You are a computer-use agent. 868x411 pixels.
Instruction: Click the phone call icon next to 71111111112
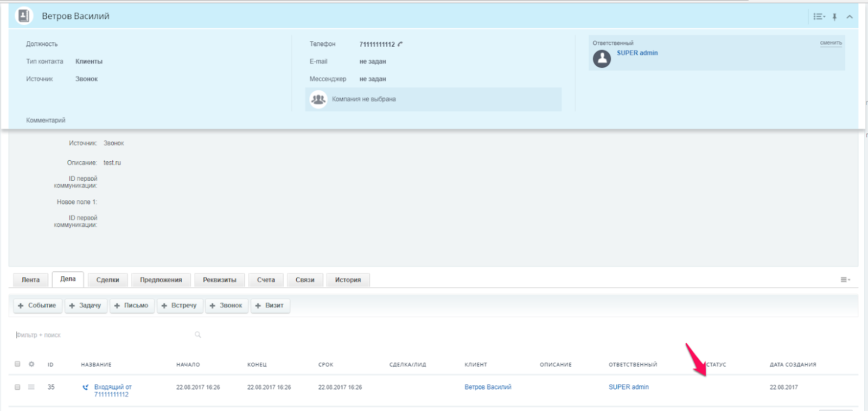pyautogui.click(x=400, y=44)
